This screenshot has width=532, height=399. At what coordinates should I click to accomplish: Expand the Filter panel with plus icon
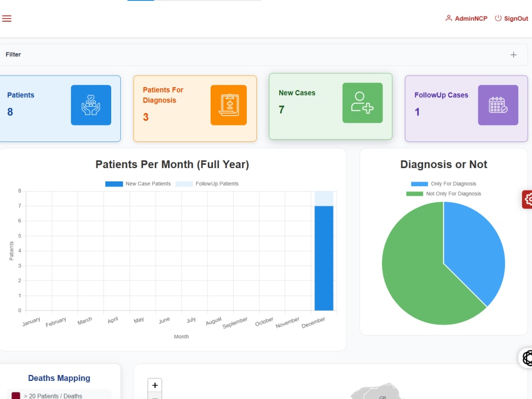[x=513, y=55]
